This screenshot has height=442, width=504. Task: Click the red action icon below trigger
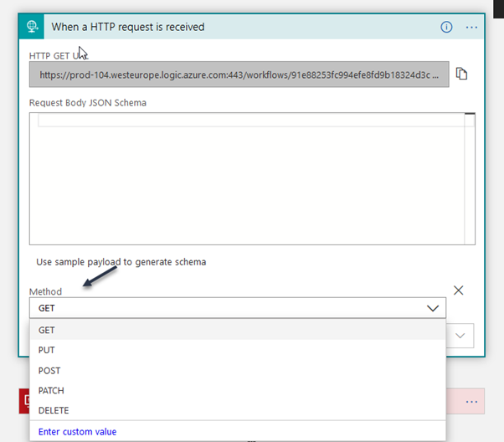[24, 402]
